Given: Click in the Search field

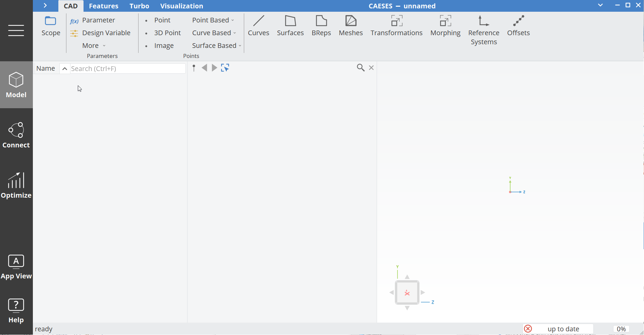Looking at the screenshot, I should coord(127,68).
